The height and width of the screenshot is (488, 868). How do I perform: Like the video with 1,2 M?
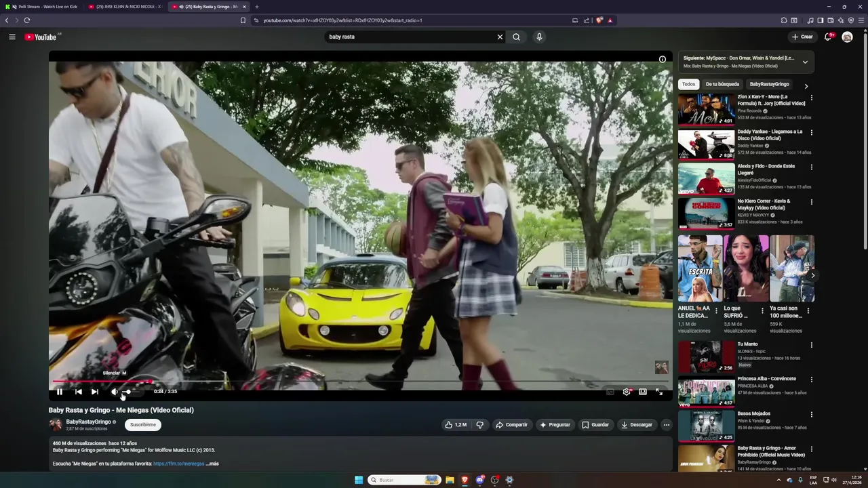pos(456,425)
